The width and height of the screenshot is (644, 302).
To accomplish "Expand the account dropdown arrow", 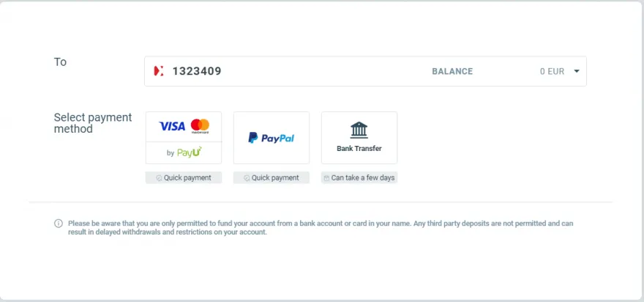I will 577,71.
